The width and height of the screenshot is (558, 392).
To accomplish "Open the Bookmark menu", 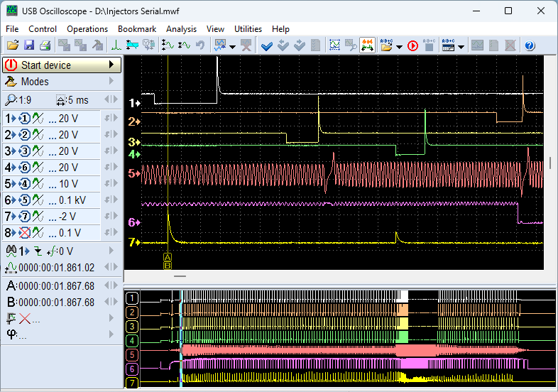I will coord(137,29).
